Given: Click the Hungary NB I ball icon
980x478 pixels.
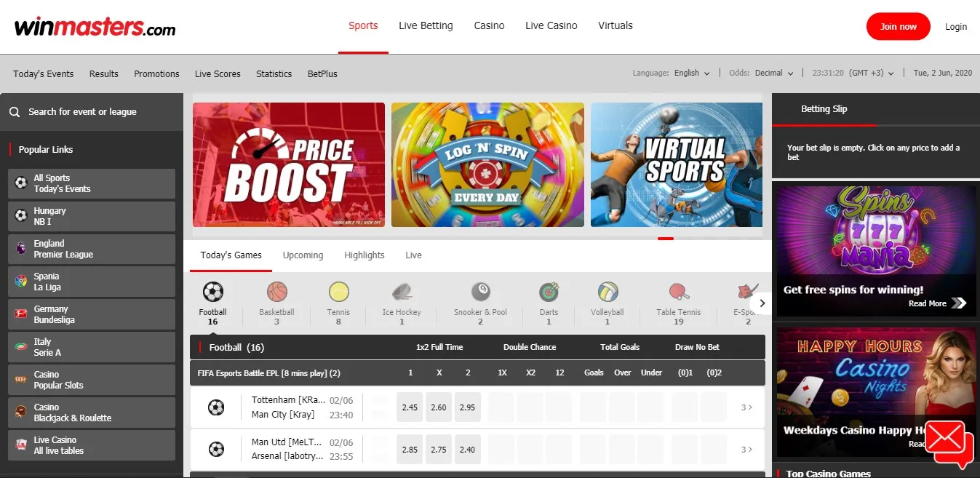Looking at the screenshot, I should 20,216.
